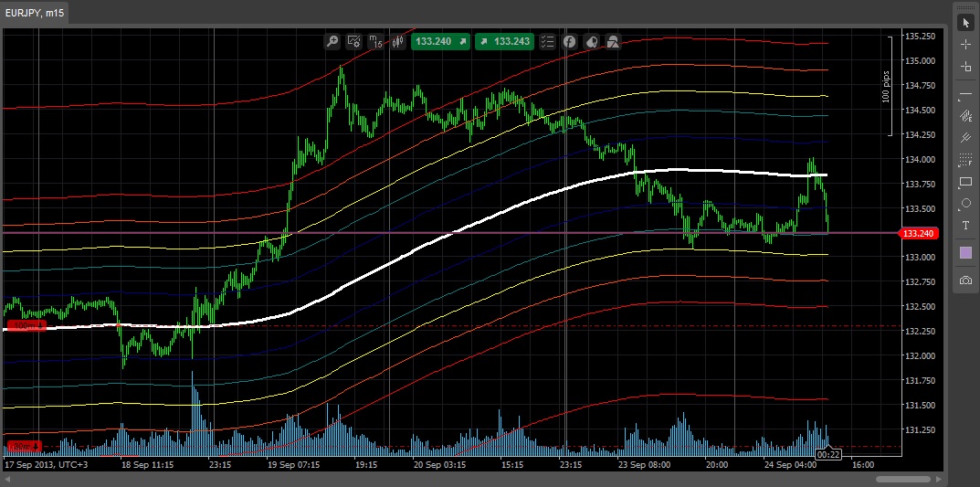
Task: Take a chart screenshot with camera icon
Action: [965, 281]
